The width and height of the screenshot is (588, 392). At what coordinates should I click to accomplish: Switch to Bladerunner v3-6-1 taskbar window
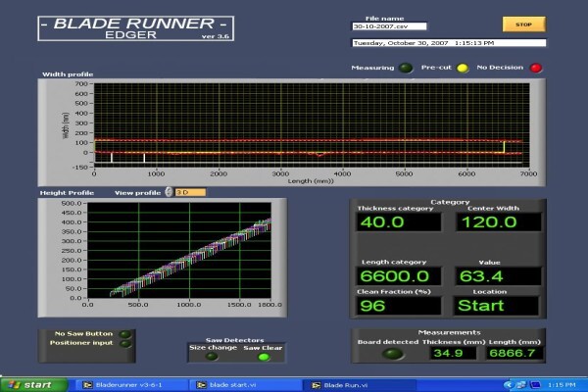tap(131, 385)
